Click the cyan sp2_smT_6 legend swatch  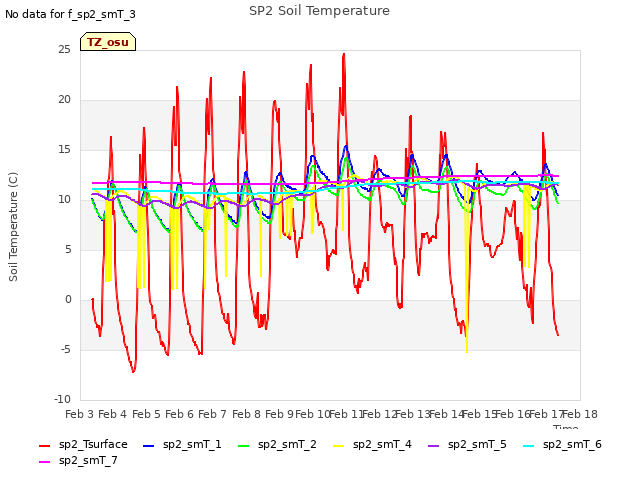pos(528,446)
